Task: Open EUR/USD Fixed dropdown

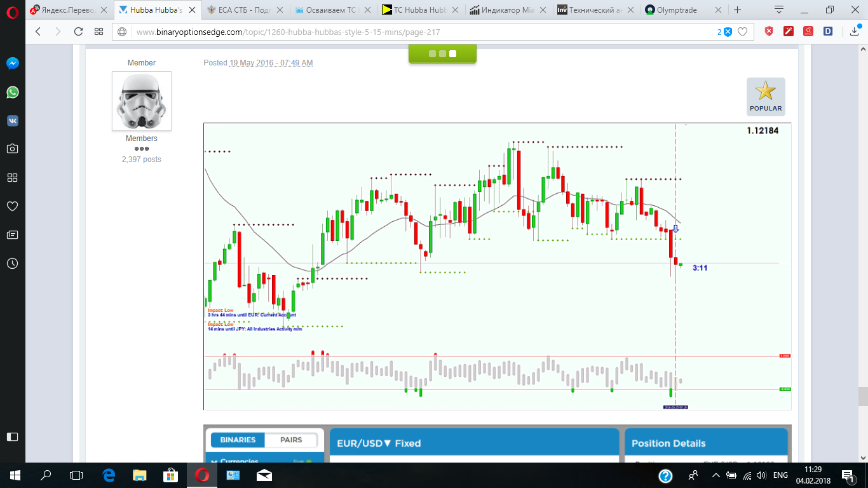Action: pos(379,444)
